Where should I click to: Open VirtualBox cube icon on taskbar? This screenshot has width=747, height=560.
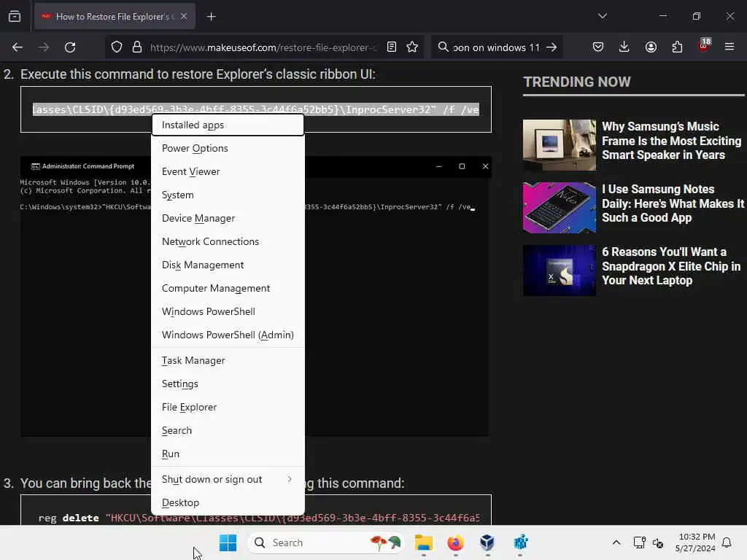(487, 542)
